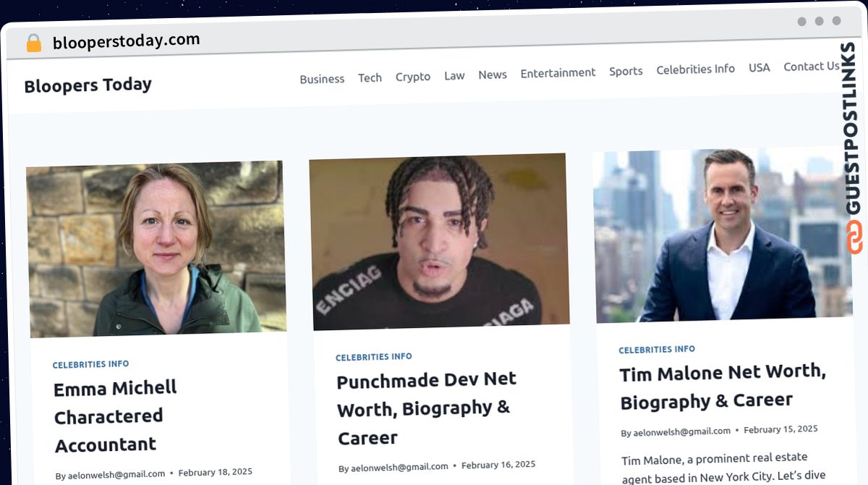Screen dimensions: 868x485
Task: Open the Bloopers Today site title
Action: [88, 85]
